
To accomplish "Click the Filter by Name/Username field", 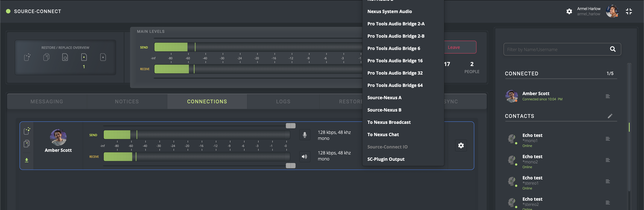I will point(555,50).
